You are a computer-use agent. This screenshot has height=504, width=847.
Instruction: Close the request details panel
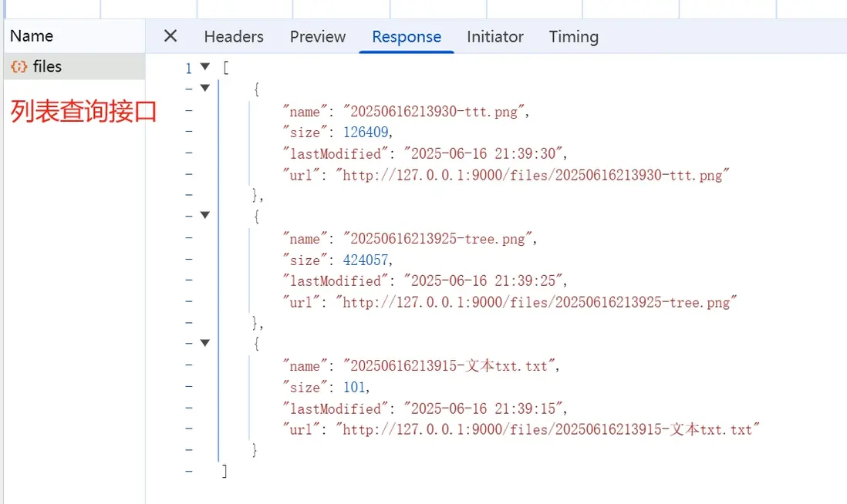(x=170, y=36)
